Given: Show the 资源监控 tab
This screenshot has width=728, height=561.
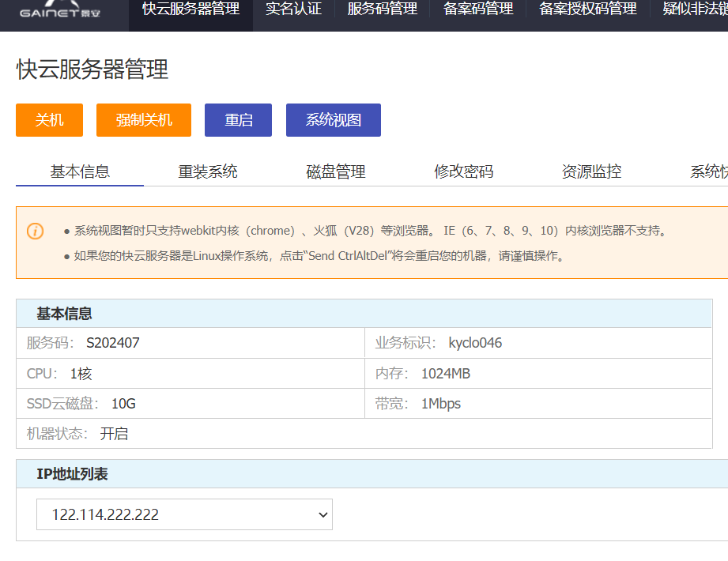Looking at the screenshot, I should (x=591, y=171).
